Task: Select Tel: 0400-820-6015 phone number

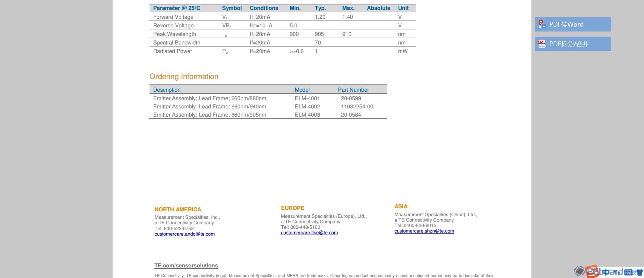Action: point(415,226)
